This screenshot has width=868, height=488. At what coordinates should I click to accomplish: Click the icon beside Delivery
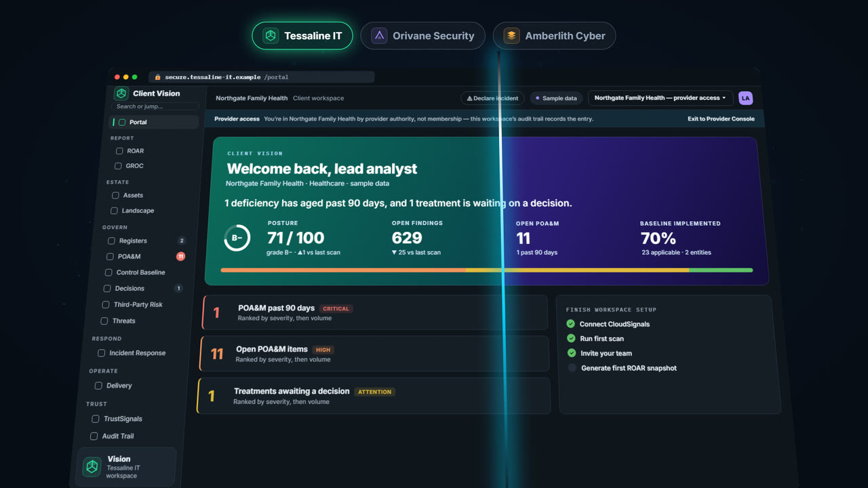pos(98,386)
